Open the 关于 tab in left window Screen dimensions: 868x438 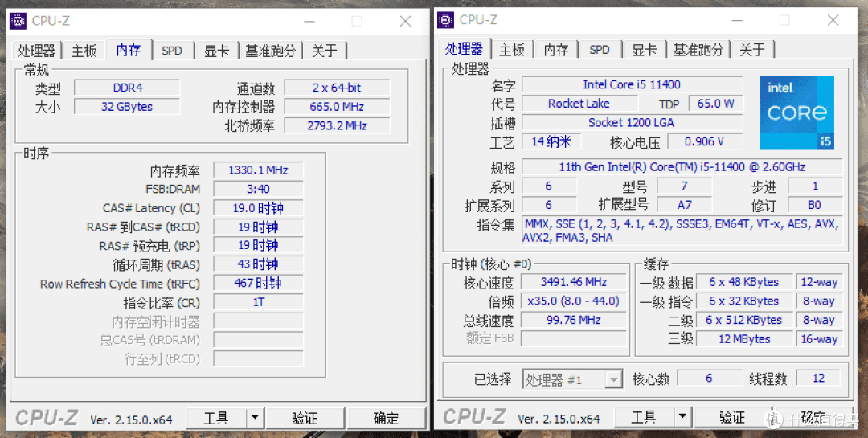point(325,51)
